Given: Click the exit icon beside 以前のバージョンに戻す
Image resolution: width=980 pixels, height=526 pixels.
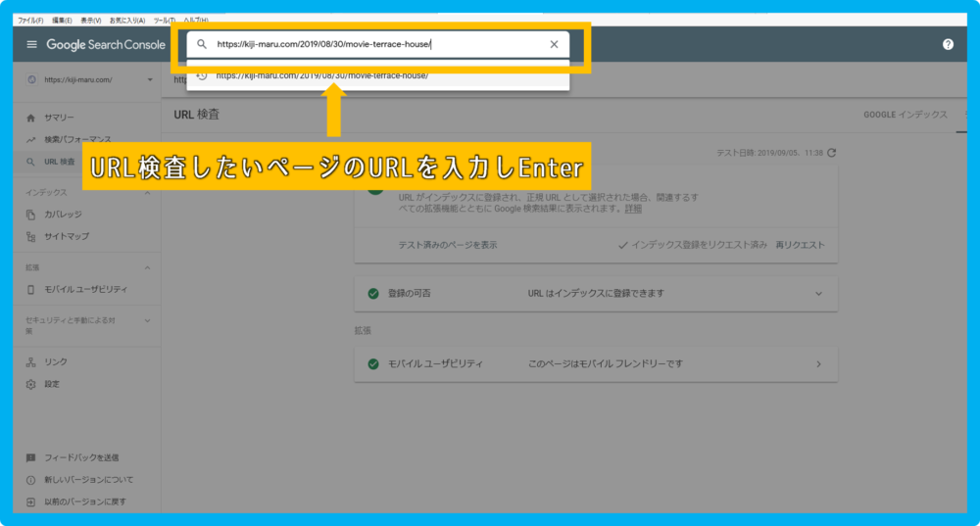Looking at the screenshot, I should coord(30,502).
